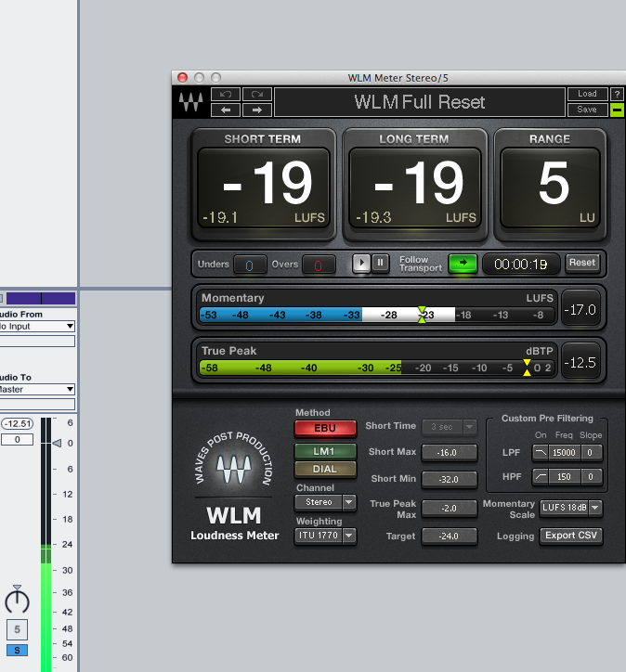Click the green collapse button under help
Viewport: 626px width, 672px height.
tap(617, 110)
